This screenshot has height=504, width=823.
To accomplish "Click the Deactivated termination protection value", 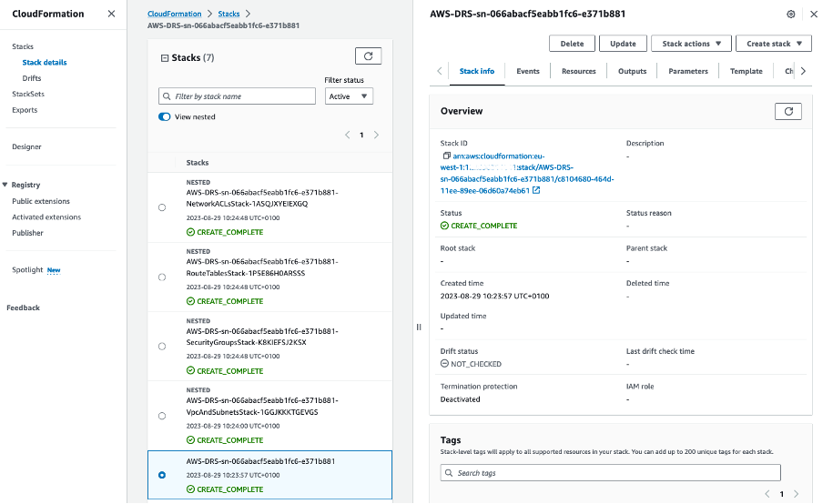I will (x=460, y=399).
